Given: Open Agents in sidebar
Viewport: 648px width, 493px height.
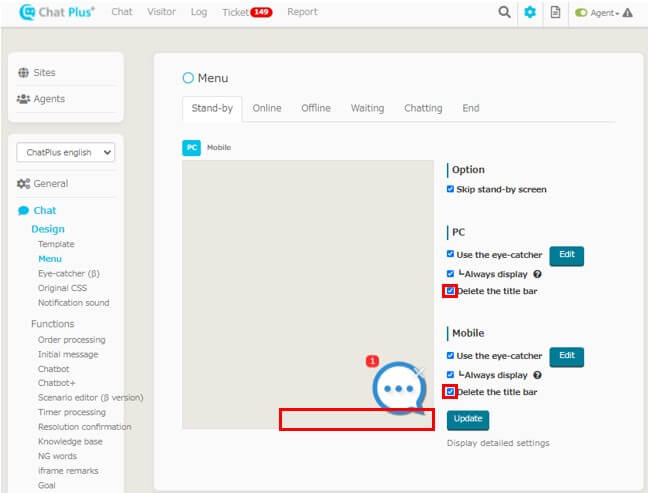Looking at the screenshot, I should [49, 99].
